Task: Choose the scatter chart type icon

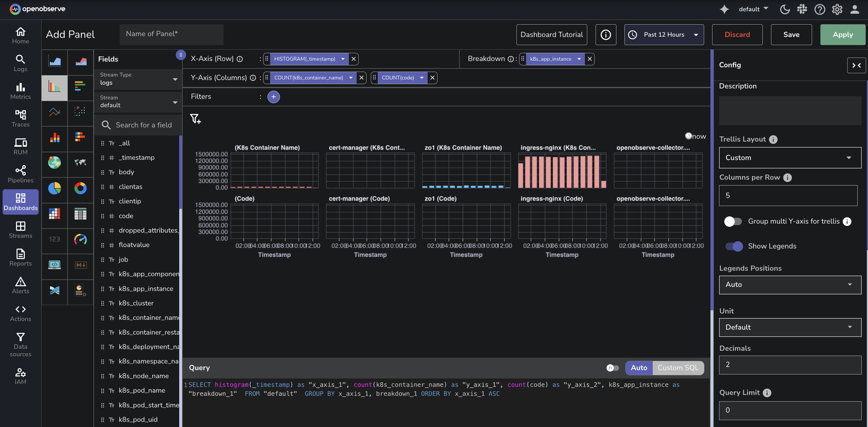Action: click(80, 112)
